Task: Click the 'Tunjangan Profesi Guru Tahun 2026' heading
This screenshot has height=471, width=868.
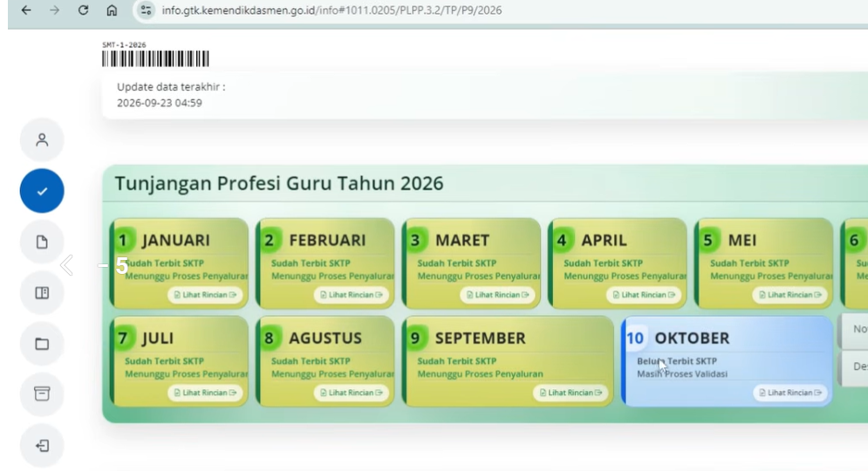Action: [279, 183]
